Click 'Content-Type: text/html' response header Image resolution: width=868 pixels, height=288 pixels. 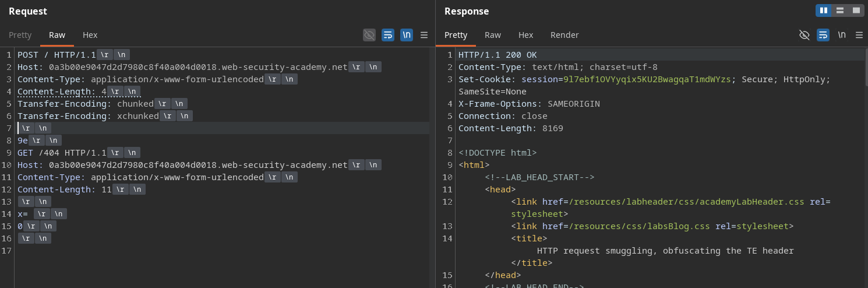pos(558,67)
